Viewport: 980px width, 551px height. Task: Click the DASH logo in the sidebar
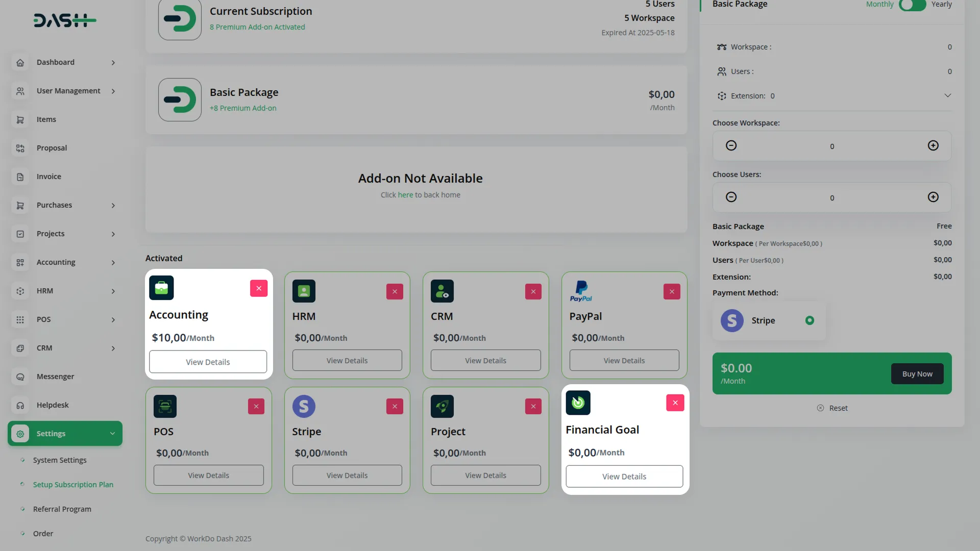(x=65, y=20)
